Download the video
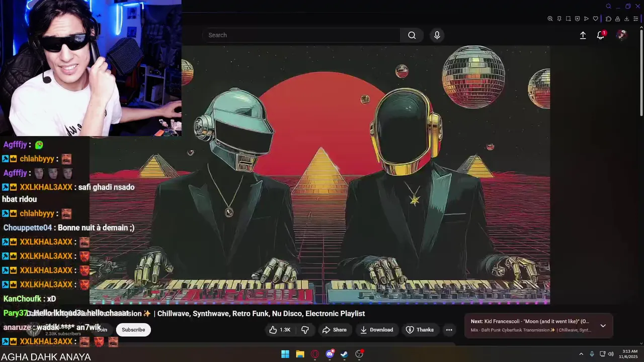 pos(376,330)
